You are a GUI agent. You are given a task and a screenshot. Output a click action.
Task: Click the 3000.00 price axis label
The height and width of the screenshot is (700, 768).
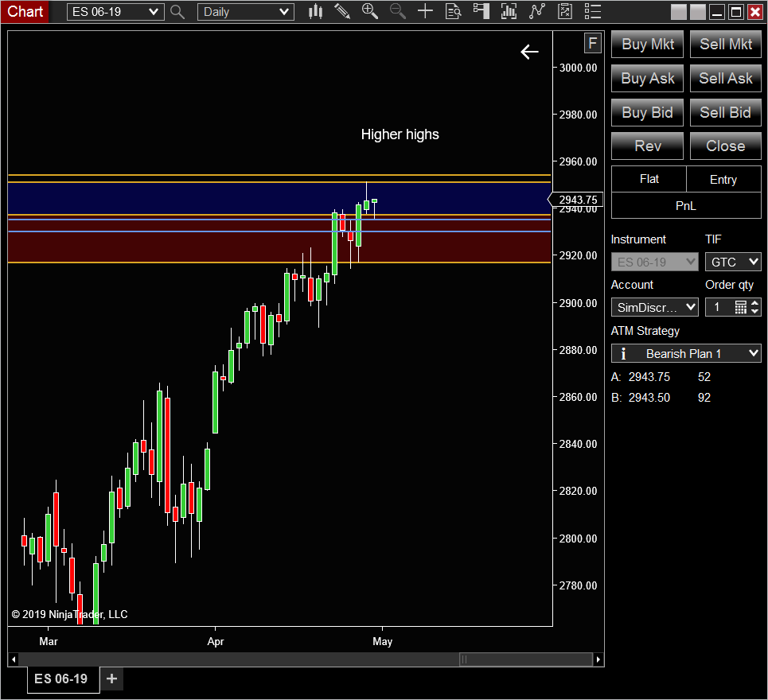pos(578,68)
